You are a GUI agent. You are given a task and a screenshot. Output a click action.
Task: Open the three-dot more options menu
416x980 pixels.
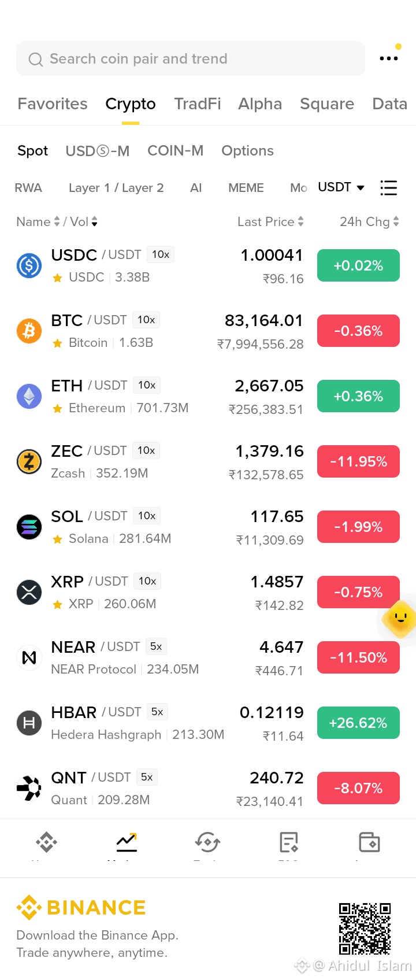[389, 58]
